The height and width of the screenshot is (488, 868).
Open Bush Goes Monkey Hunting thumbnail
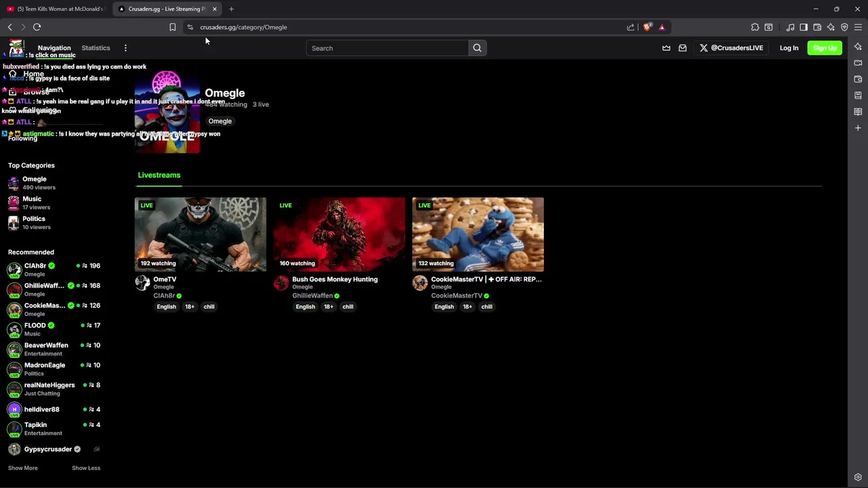click(x=339, y=235)
